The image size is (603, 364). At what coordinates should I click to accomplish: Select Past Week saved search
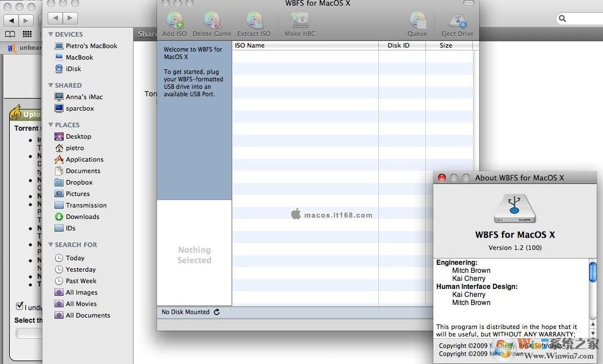point(76,281)
